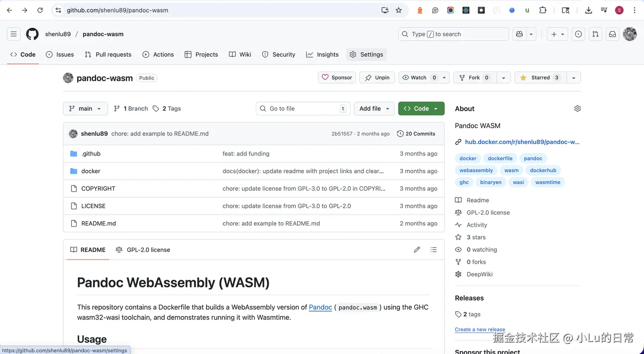Click the About section gear icon
644x354 pixels.
click(x=577, y=109)
